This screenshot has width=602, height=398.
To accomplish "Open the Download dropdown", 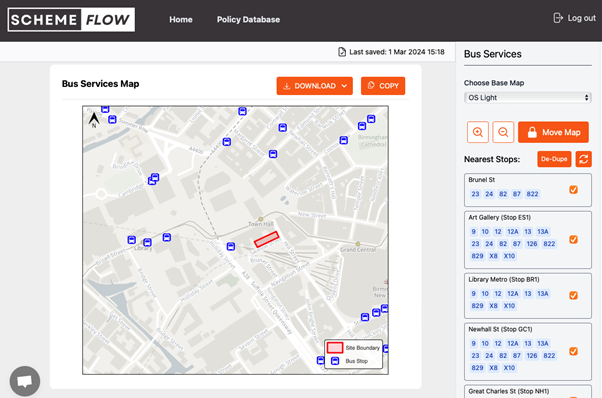I will click(x=314, y=86).
